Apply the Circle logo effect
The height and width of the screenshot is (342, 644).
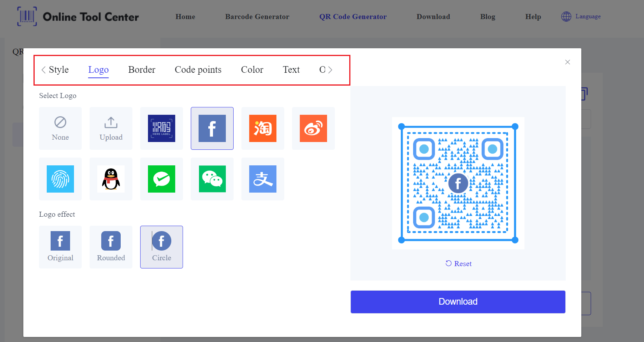pyautogui.click(x=162, y=247)
